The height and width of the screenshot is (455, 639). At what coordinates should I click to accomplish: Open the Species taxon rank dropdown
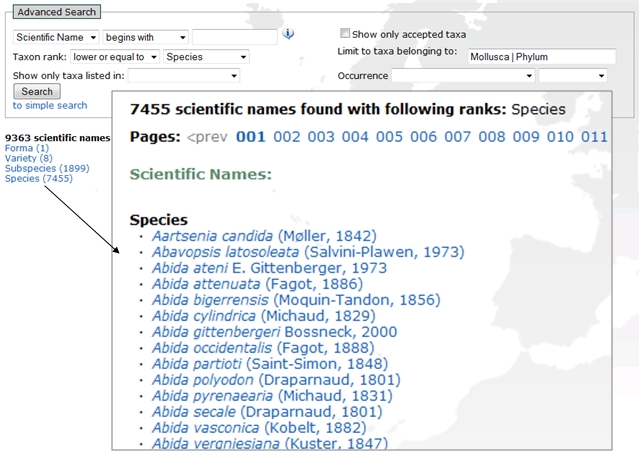click(206, 57)
